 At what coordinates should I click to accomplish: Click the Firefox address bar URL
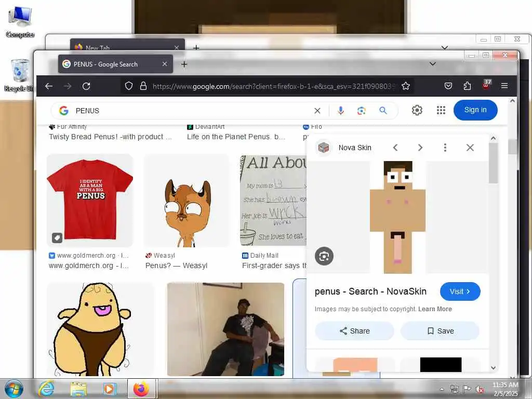(273, 86)
